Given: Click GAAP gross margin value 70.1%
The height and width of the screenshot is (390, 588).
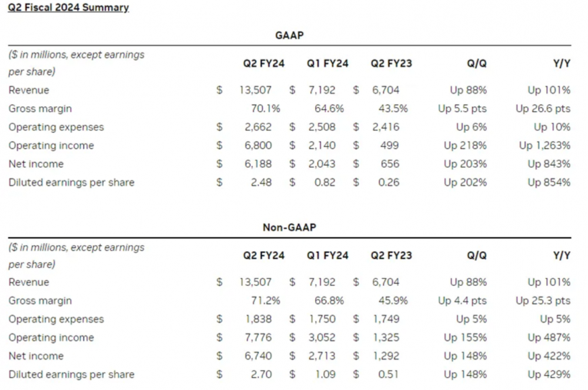Looking at the screenshot, I should point(266,108).
